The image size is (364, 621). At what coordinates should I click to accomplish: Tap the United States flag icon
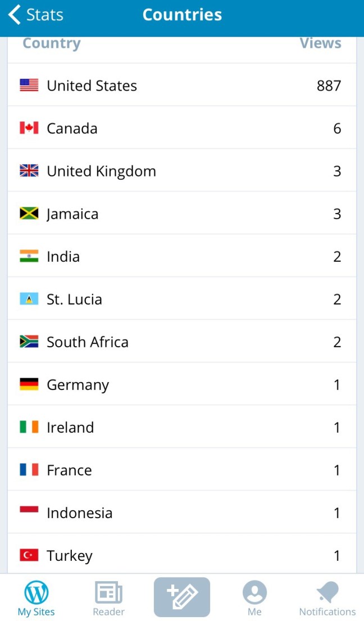coord(29,85)
